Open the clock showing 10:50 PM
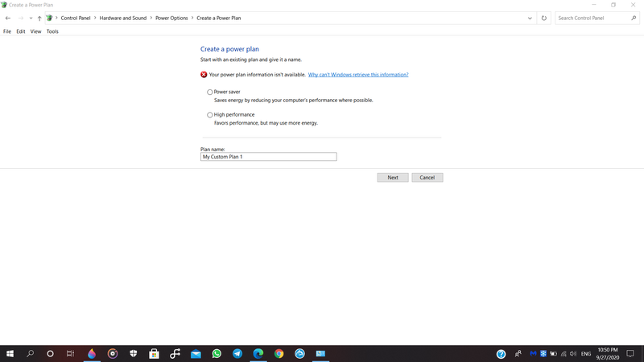The image size is (644, 362). tap(608, 353)
